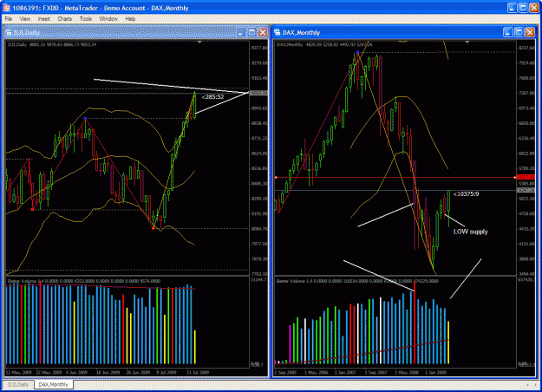Click the chart shift triangle in DJI chart

coord(199,42)
